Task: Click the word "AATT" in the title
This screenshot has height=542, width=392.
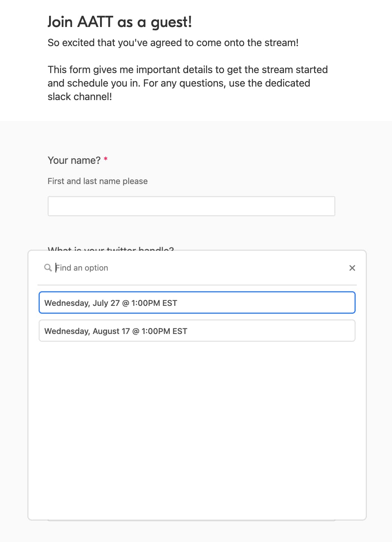Action: coord(95,22)
